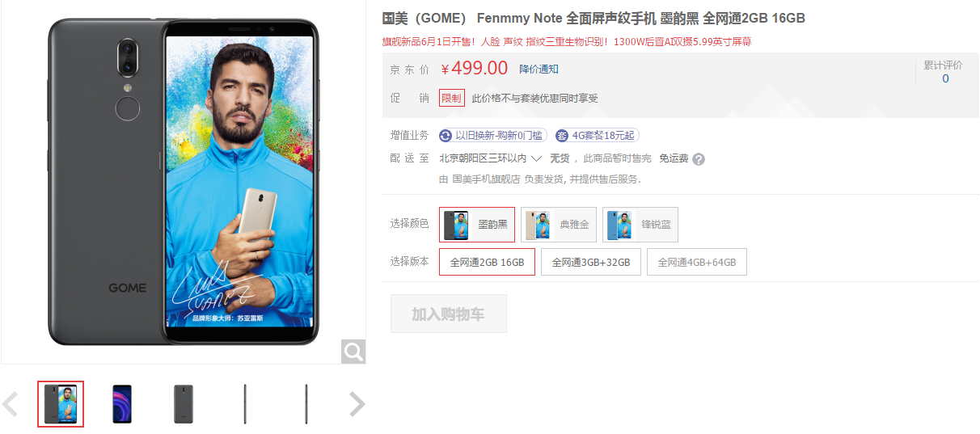The height and width of the screenshot is (434, 980).
Task: Select the 全网通4GB+64GB version
Action: tap(697, 262)
